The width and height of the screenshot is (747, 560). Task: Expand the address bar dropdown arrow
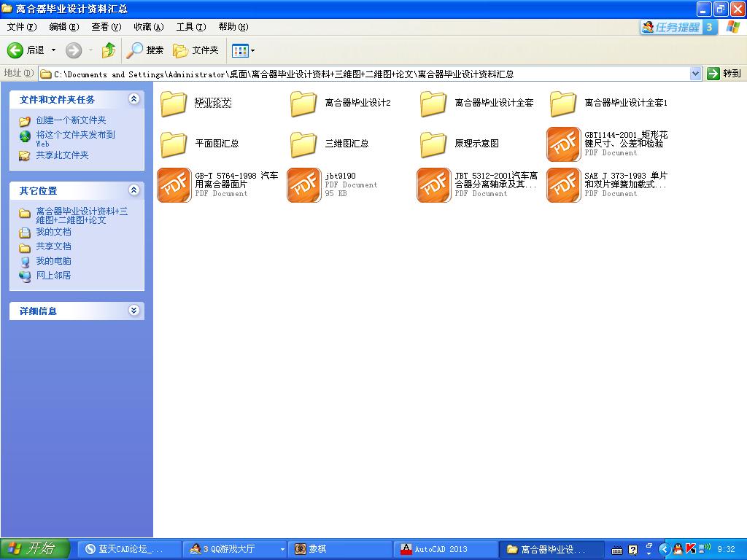[695, 74]
